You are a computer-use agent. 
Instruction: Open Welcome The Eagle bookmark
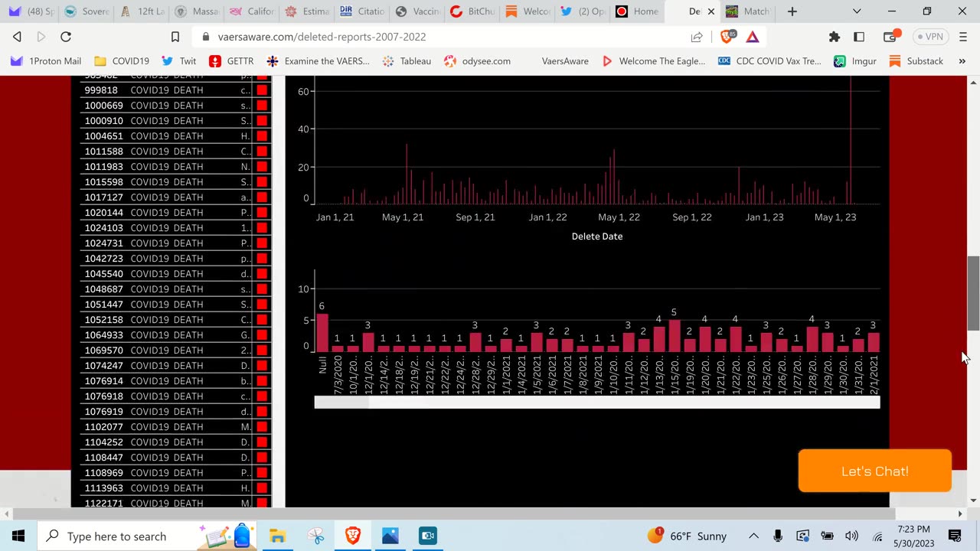(x=653, y=61)
